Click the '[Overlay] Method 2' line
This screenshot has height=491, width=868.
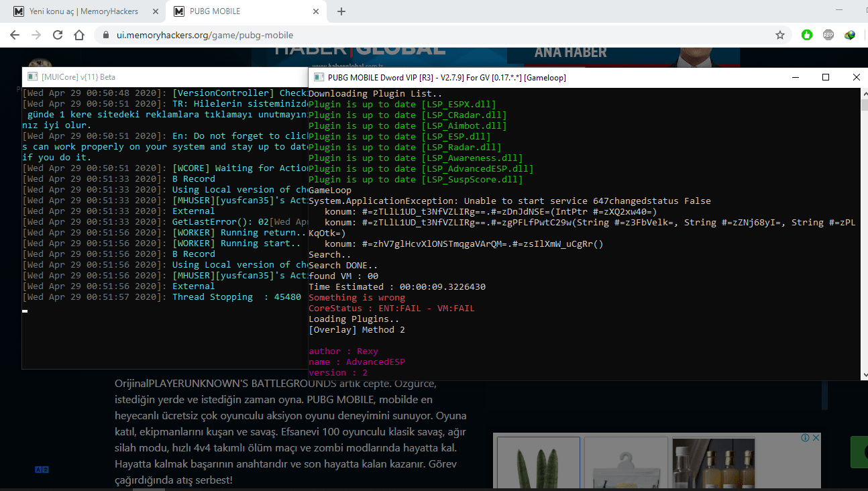pyautogui.click(x=357, y=329)
